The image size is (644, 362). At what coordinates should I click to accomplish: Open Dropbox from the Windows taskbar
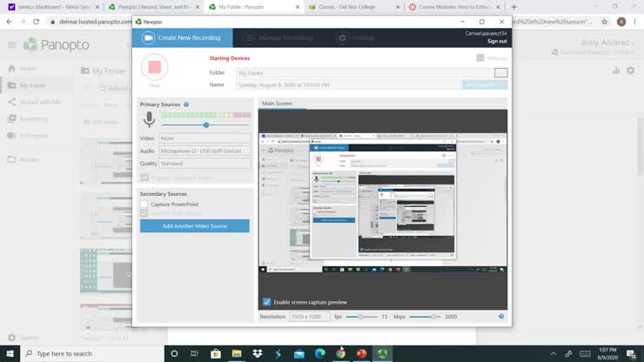click(x=258, y=353)
